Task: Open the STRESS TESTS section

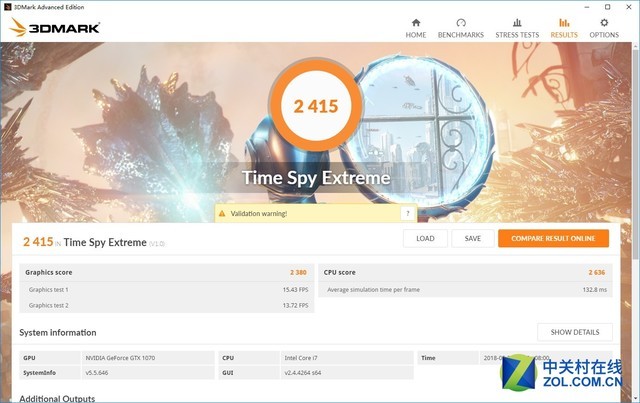Action: (x=517, y=28)
